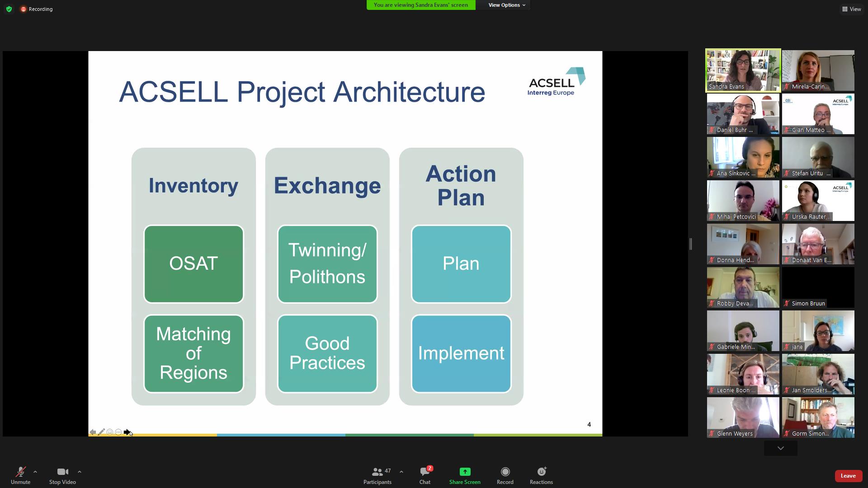Image resolution: width=868 pixels, height=488 pixels.
Task: Click the Leave meeting button
Action: [848, 475]
